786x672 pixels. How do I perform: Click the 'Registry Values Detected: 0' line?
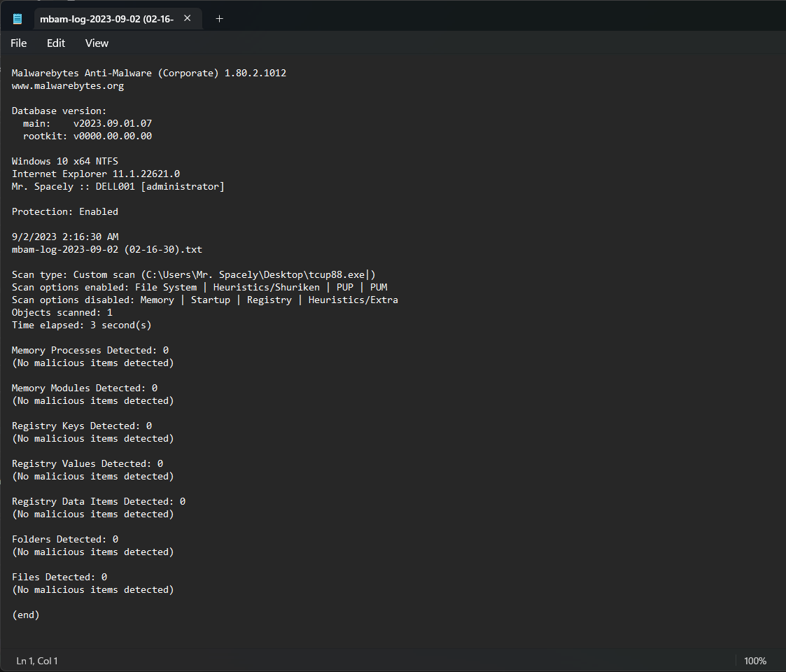87,464
